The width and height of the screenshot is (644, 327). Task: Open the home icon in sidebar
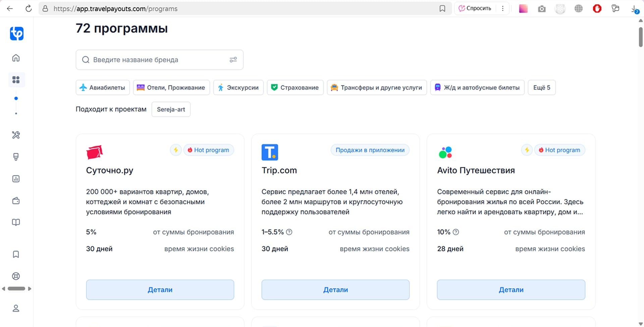click(x=16, y=58)
